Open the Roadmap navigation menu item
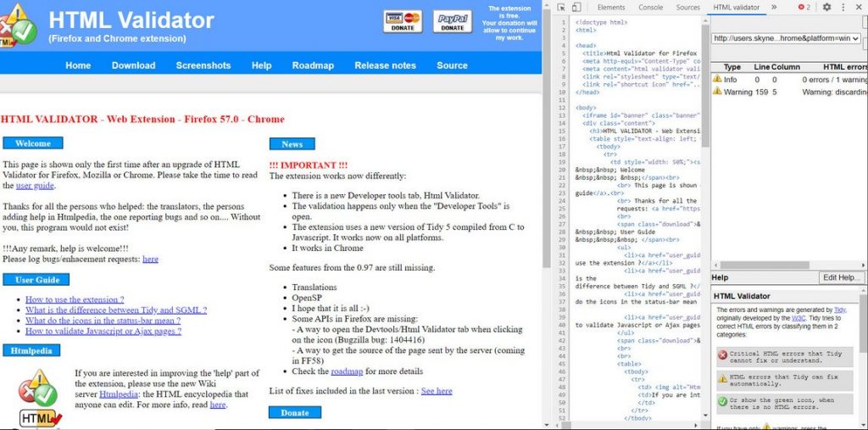 coord(313,65)
